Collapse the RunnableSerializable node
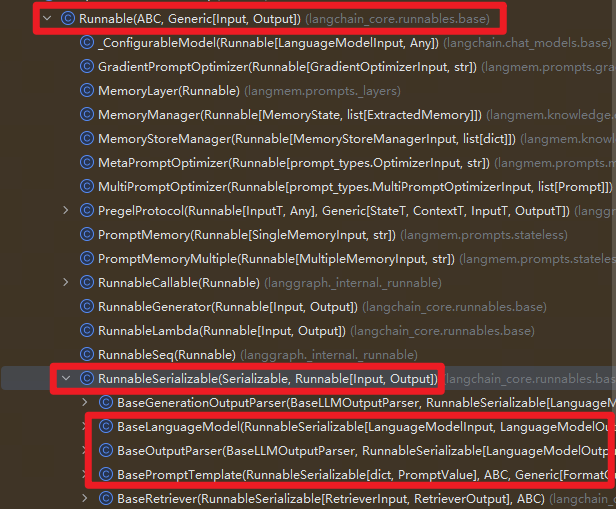Screen dimensions: 616x509 (x=66, y=378)
